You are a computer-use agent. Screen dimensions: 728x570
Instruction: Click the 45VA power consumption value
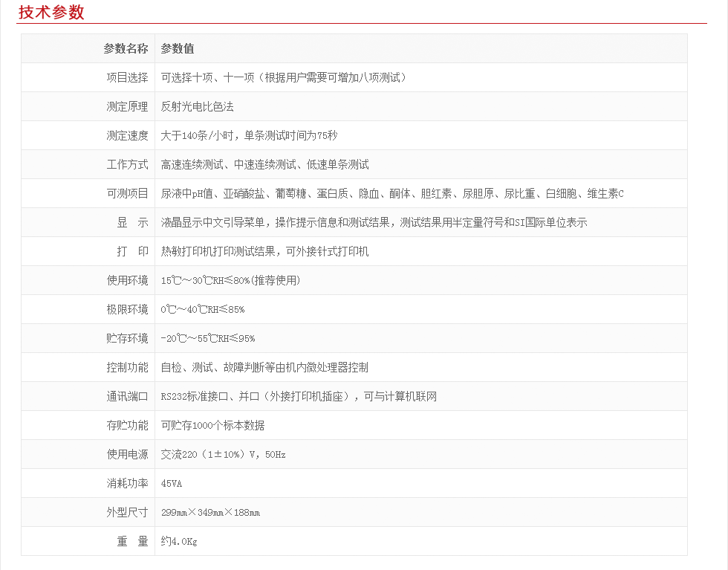tap(172, 484)
